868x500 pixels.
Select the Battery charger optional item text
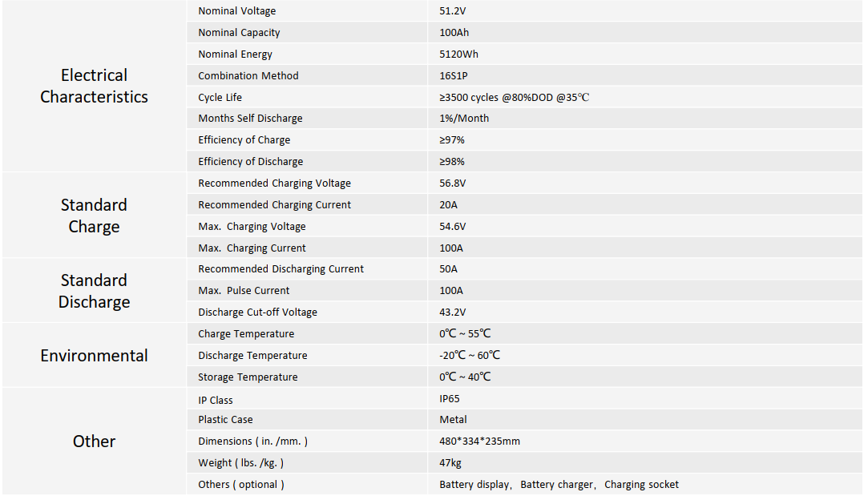[556, 485]
